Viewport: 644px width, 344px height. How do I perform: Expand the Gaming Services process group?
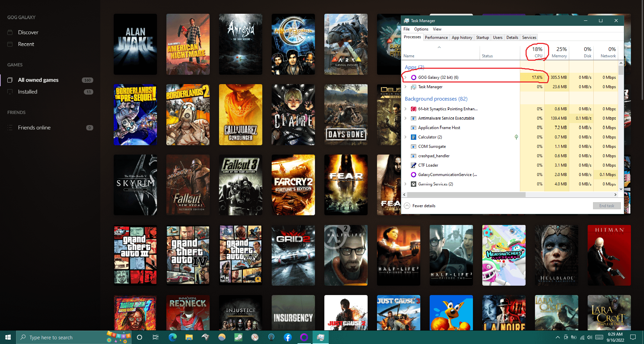(406, 184)
